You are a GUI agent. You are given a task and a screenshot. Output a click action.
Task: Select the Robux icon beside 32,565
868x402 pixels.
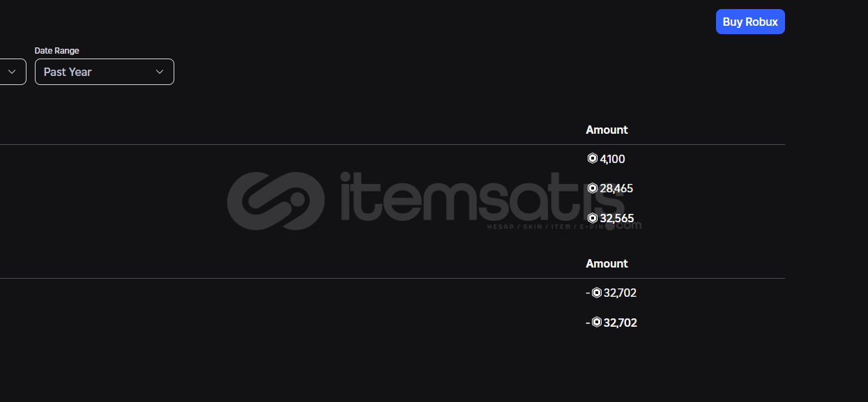click(593, 218)
